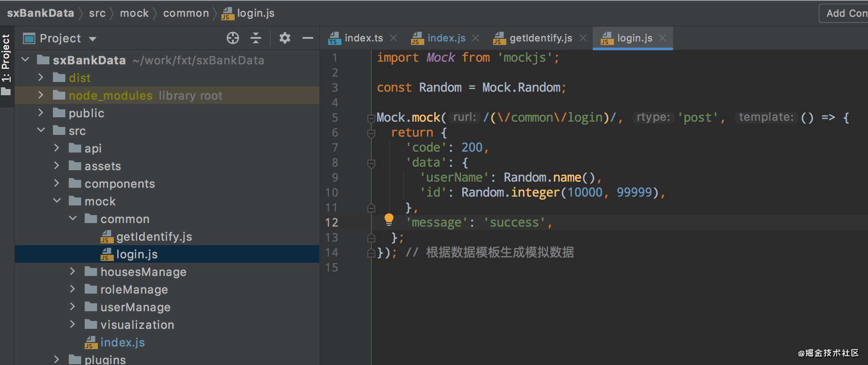This screenshot has width=868, height=365.
Task: Select the visualization folder row
Action: [x=167, y=325]
